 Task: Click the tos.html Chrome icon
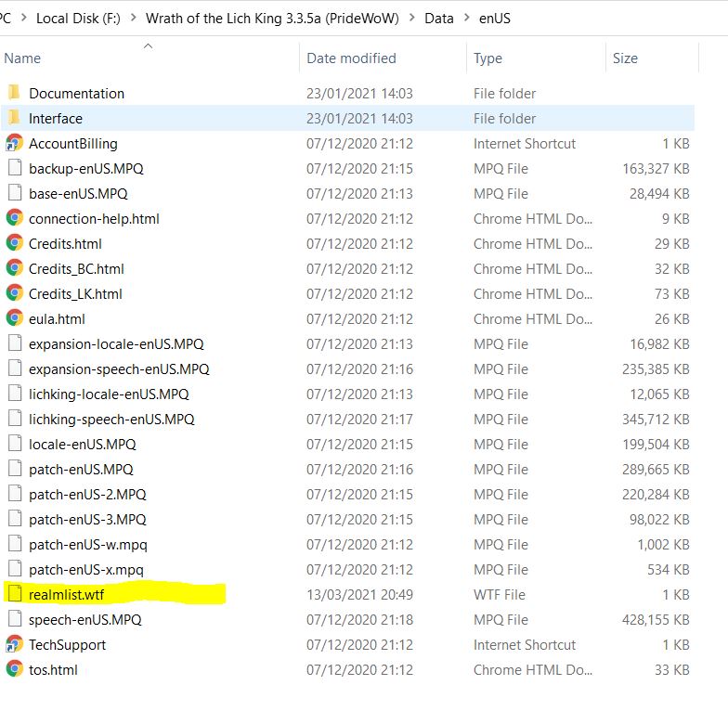[x=15, y=668]
